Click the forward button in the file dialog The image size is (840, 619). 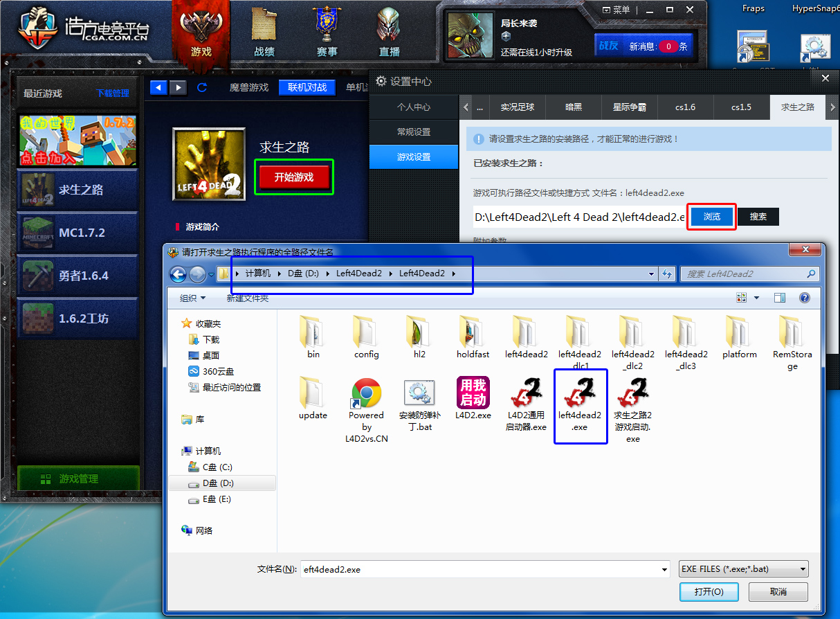tap(197, 274)
